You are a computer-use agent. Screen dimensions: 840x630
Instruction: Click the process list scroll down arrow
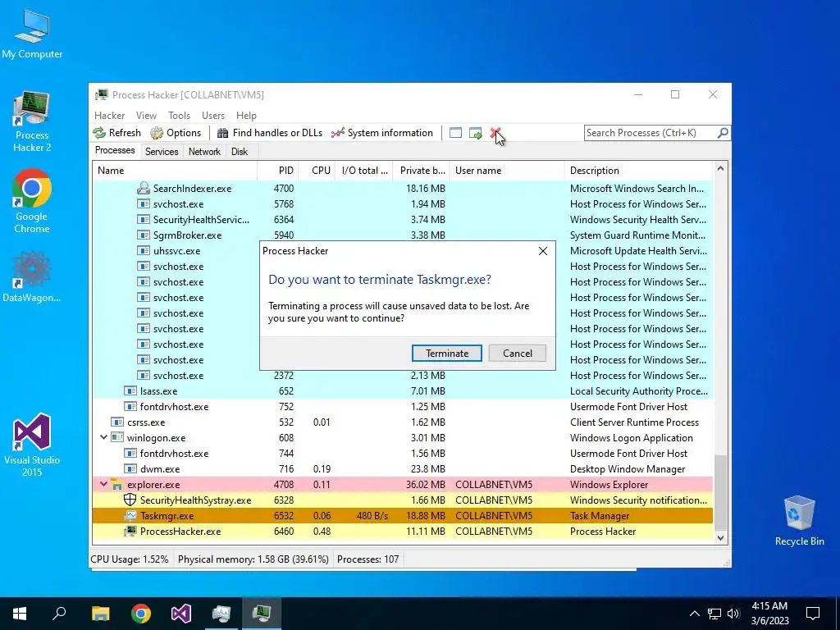pyautogui.click(x=720, y=538)
